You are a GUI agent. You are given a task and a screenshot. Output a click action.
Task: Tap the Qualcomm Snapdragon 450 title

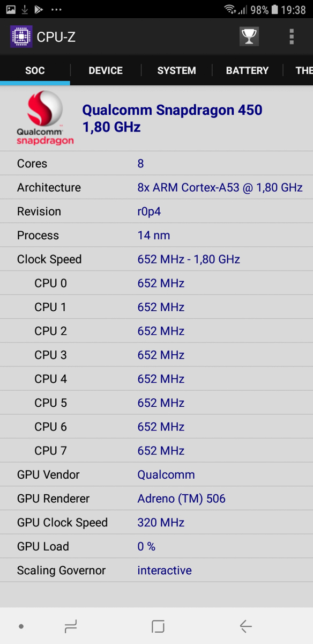pos(172,111)
